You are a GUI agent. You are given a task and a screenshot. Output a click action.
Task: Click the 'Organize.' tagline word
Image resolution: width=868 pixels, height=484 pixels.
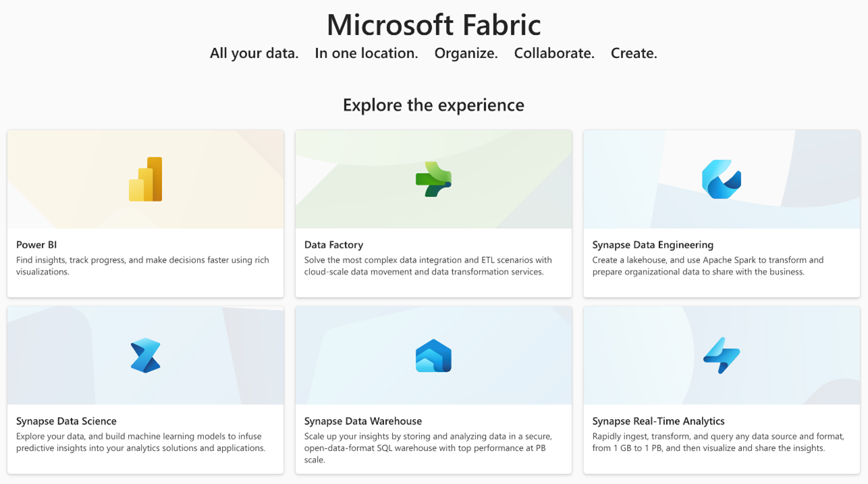click(x=466, y=53)
